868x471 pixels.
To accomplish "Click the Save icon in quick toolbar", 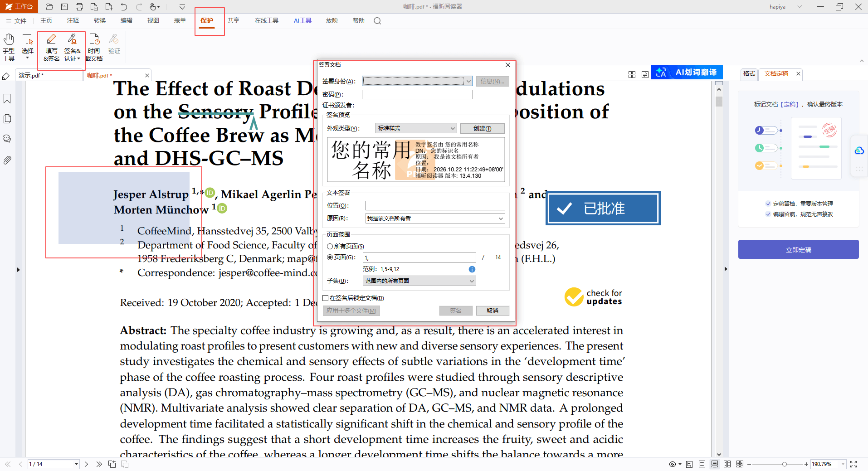I will click(x=64, y=7).
